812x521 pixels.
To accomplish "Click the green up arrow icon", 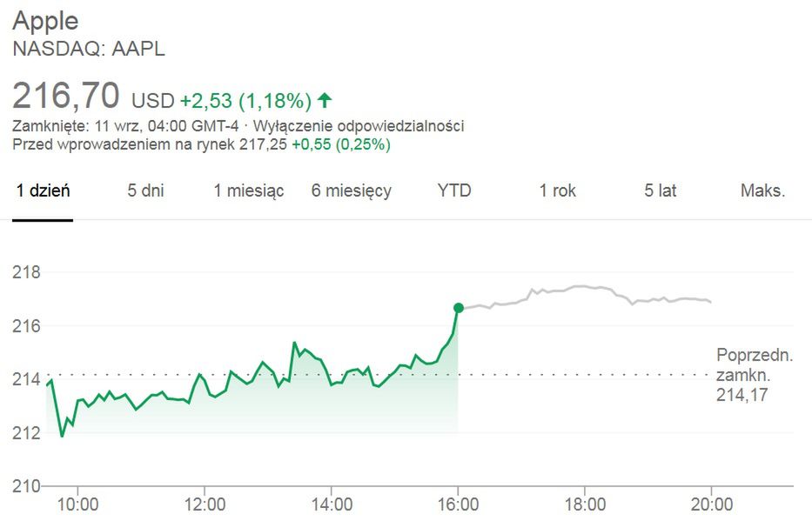I will 325,99.
